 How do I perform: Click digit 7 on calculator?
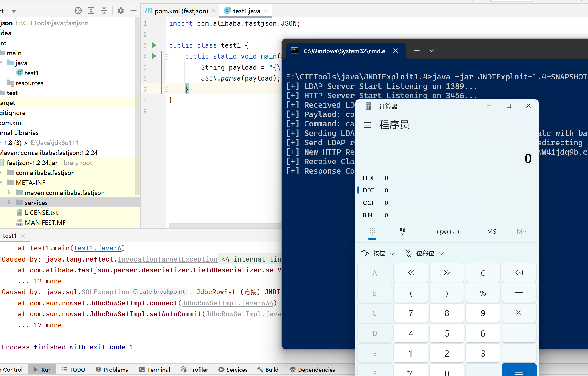411,313
